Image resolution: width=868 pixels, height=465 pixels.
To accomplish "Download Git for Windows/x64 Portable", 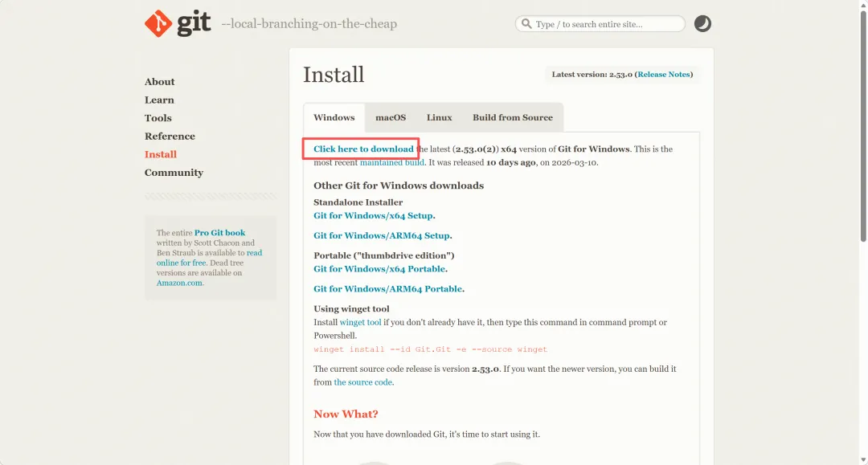I will 379,269.
